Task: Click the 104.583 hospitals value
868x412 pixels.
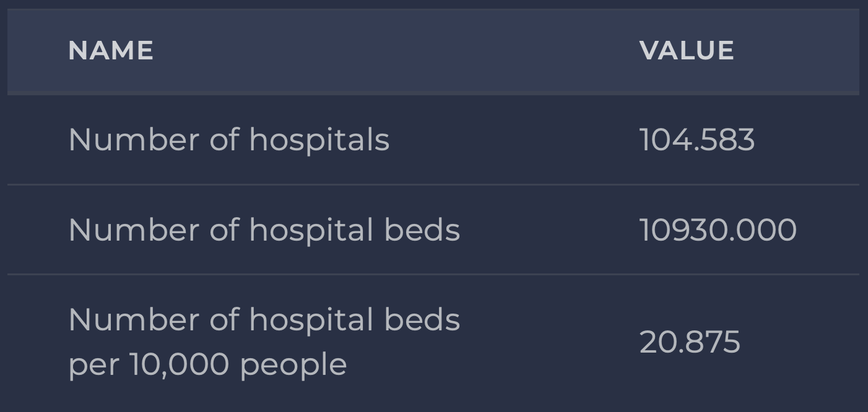Action: [697, 140]
